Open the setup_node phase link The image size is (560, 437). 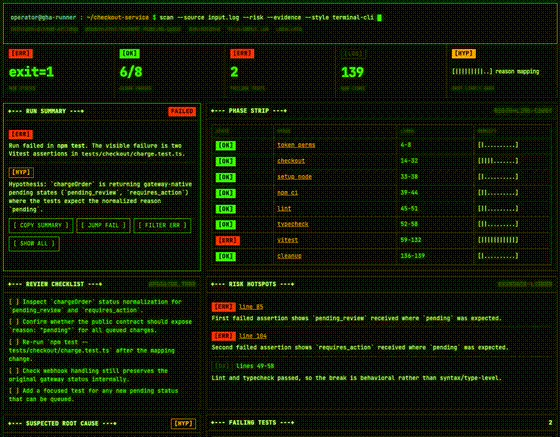294,177
